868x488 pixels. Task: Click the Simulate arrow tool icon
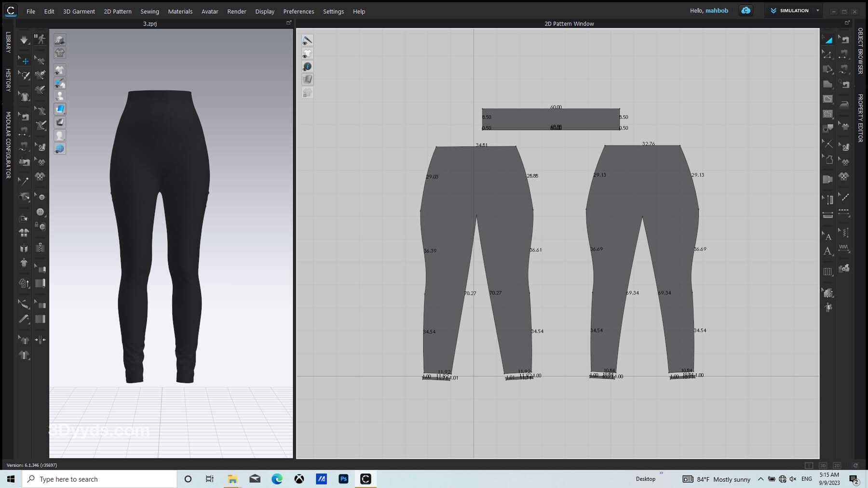pos(24,40)
